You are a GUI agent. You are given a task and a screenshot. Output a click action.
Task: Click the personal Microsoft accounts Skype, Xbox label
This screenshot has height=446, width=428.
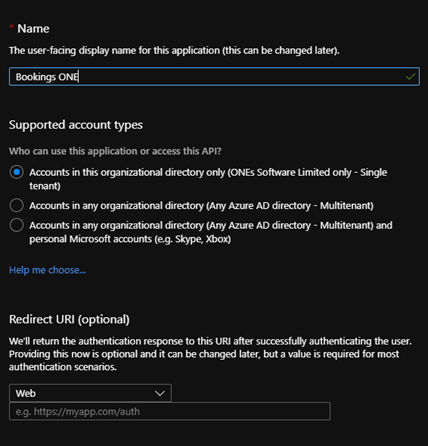click(211, 232)
